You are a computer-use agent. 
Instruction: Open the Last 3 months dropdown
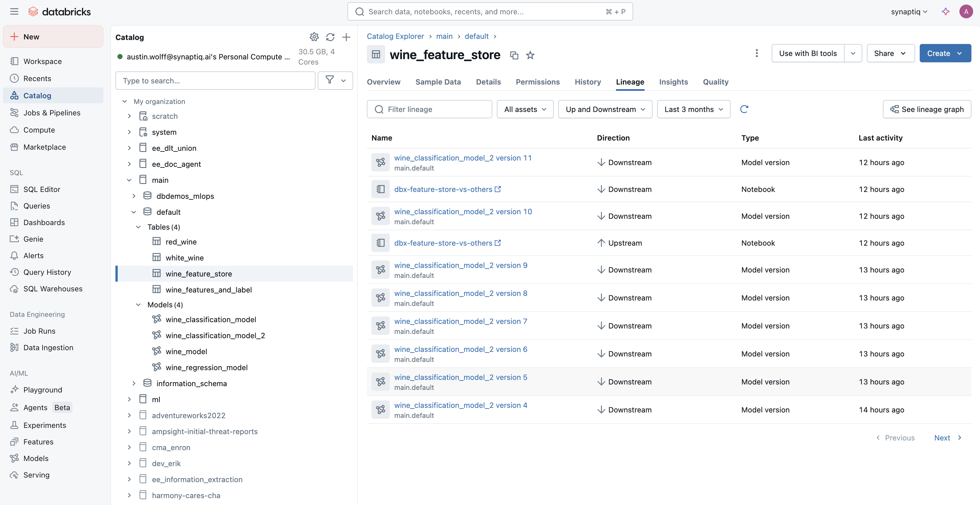(x=693, y=109)
